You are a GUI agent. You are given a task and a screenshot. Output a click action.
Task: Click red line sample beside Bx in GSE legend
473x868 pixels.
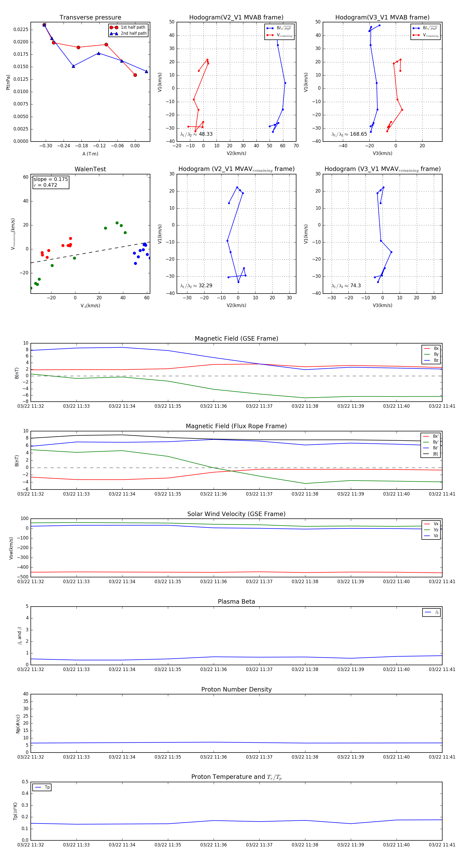click(x=427, y=349)
